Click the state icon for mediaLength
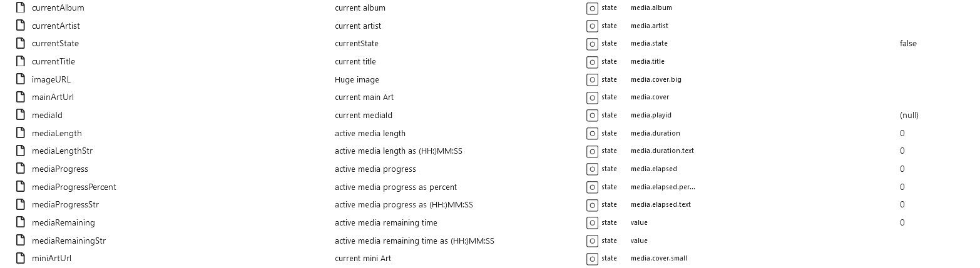This screenshot has width=980, height=268. (592, 133)
